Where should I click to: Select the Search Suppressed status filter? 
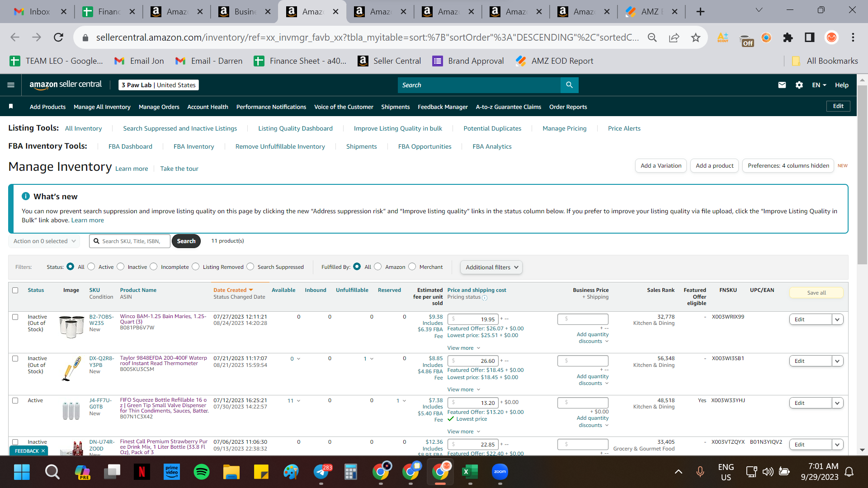(250, 267)
